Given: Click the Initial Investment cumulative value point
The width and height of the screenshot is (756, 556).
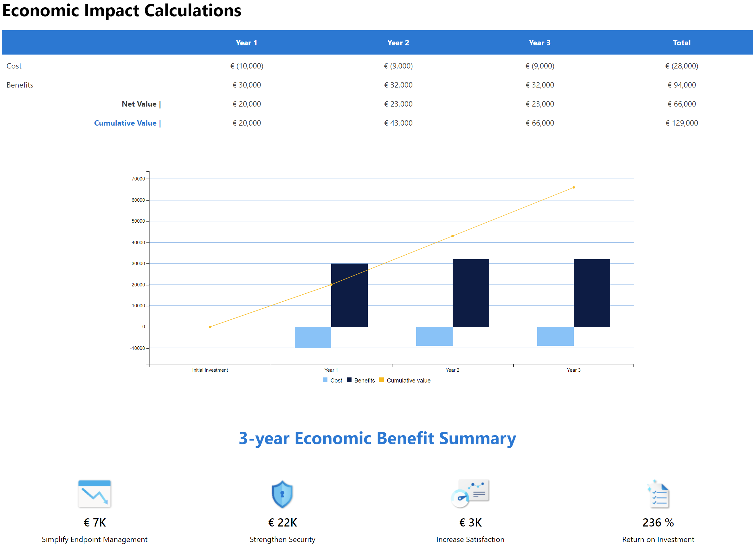Looking at the screenshot, I should 210,327.
